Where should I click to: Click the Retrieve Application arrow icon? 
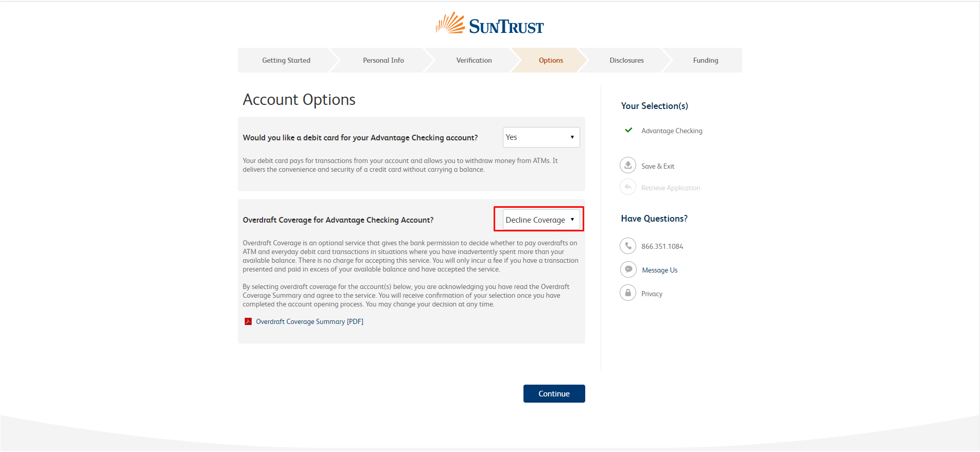pos(628,187)
